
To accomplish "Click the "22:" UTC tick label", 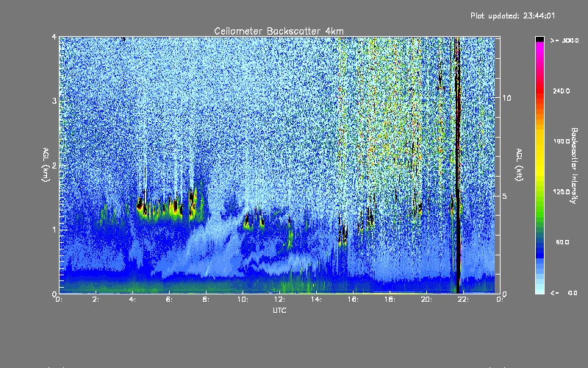I will 463,300.
